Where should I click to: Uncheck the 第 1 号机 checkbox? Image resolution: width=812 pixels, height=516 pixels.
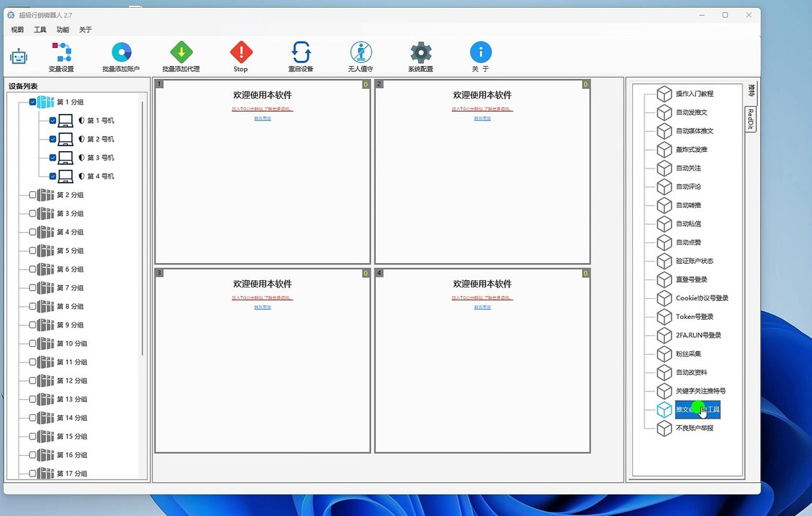(53, 120)
